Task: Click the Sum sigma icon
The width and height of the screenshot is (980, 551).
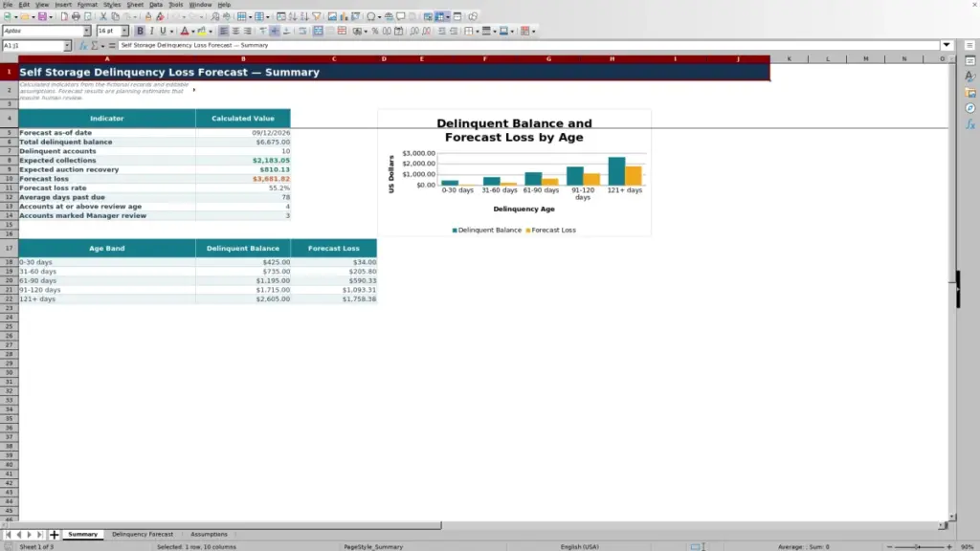Action: click(x=95, y=45)
